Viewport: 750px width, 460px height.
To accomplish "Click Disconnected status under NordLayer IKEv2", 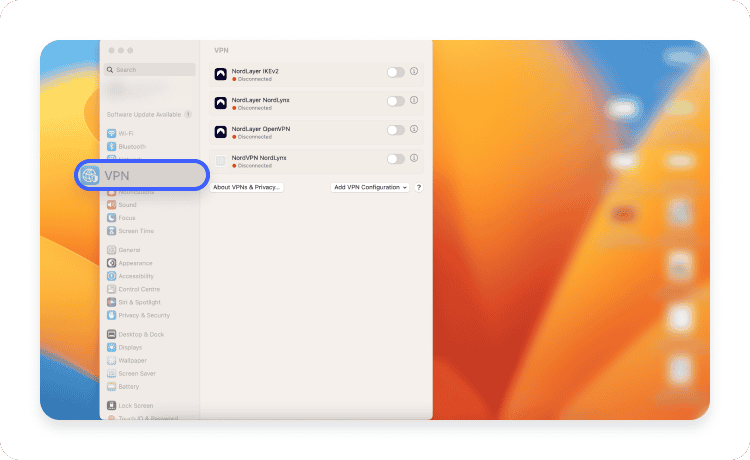I will click(252, 79).
